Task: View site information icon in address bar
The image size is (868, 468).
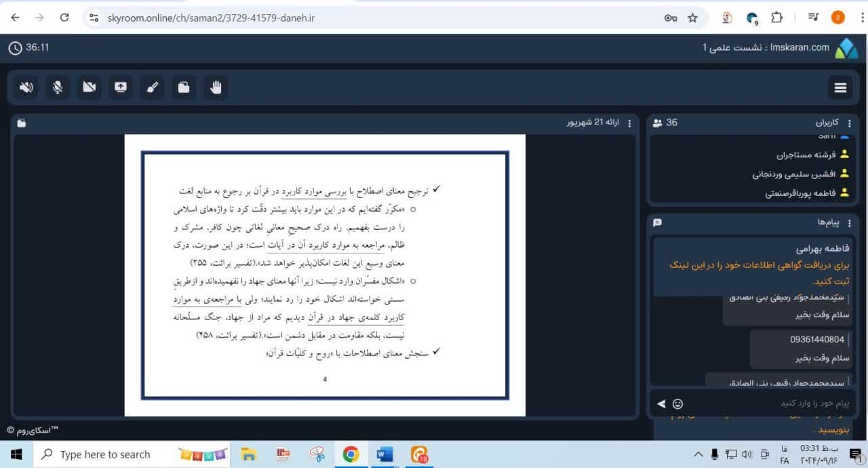Action: coord(94,18)
